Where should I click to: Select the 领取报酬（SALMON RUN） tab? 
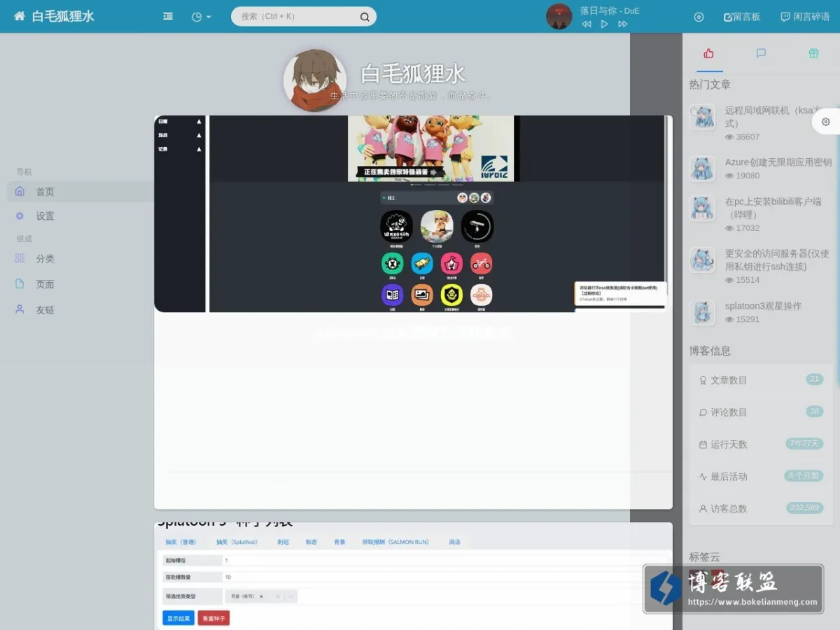[x=395, y=542]
